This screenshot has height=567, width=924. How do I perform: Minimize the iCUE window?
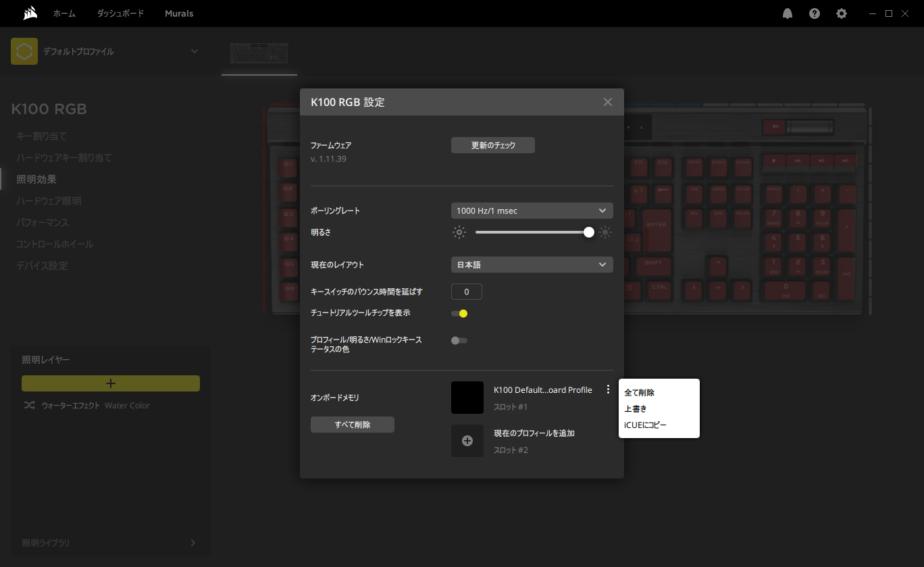click(x=873, y=13)
